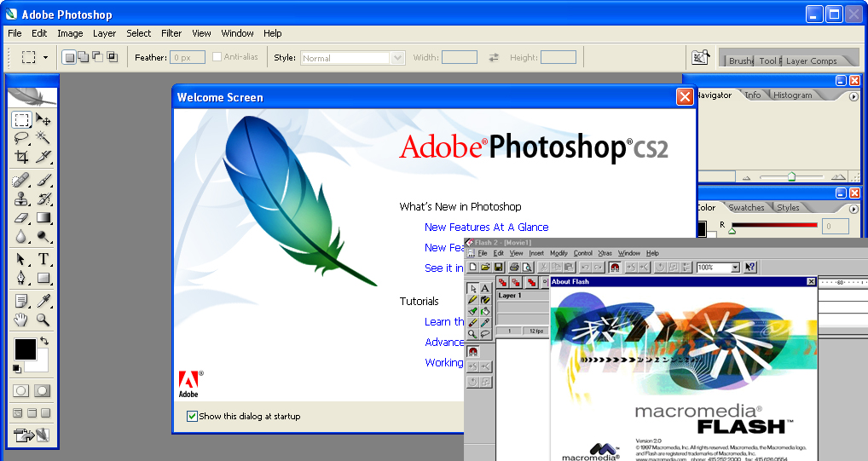This screenshot has width=868, height=461.
Task: Open the Color palette options menu arrow
Action: pyautogui.click(x=854, y=209)
